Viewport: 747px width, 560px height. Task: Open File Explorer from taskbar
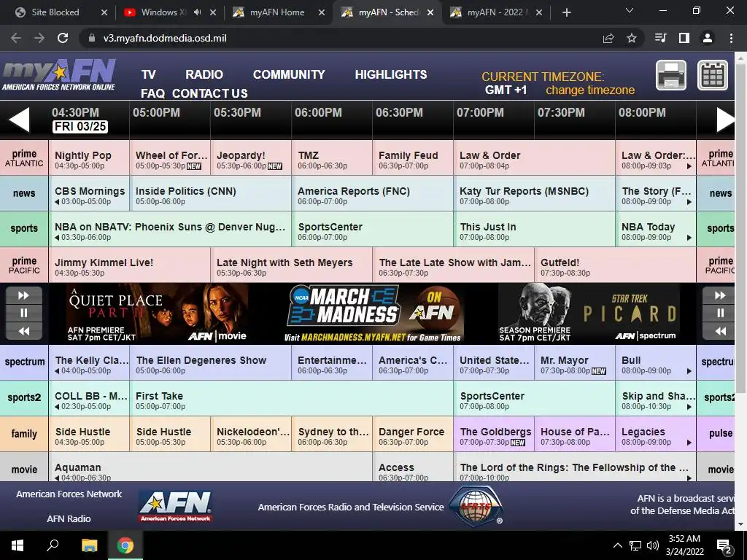pos(89,545)
